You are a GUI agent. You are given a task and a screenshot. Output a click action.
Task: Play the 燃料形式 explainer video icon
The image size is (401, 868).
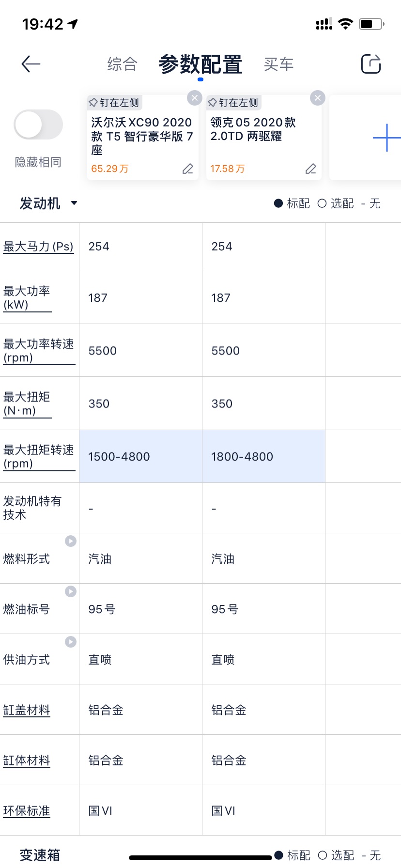(71, 541)
